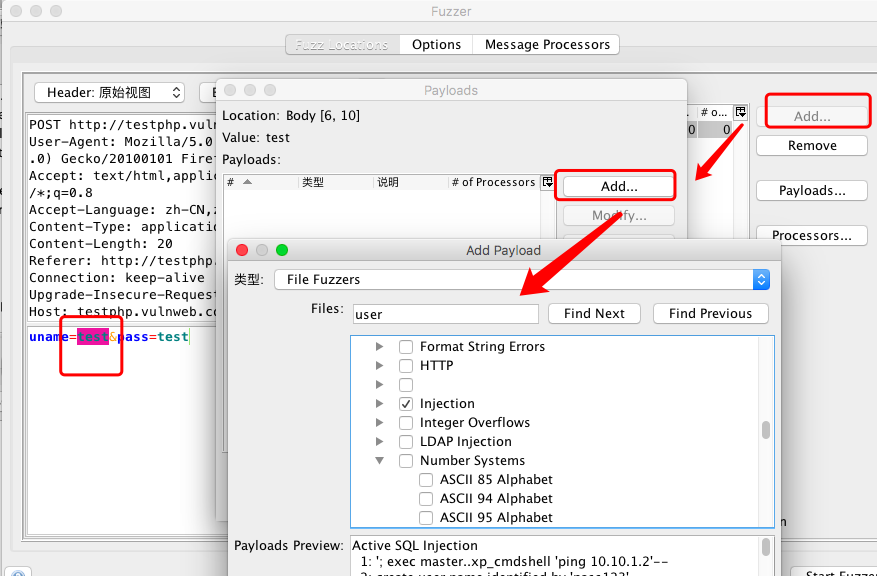Check the Integer Overflows checkbox
The image size is (877, 576).
[x=406, y=423]
